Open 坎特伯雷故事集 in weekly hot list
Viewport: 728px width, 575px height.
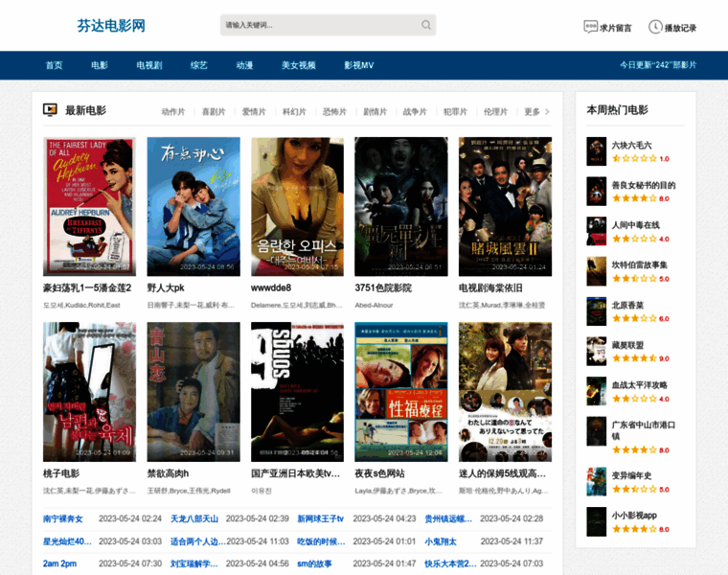639,264
